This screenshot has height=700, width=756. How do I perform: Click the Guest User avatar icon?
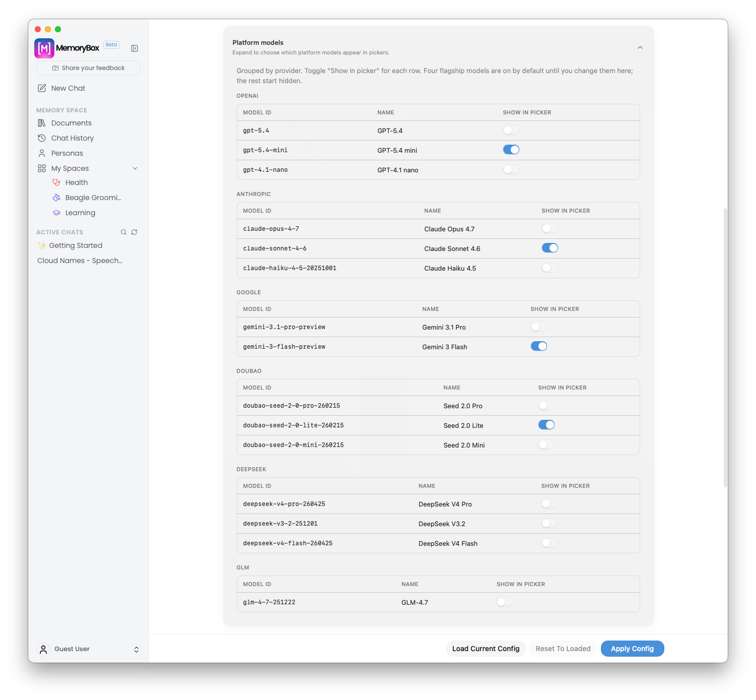tap(43, 650)
